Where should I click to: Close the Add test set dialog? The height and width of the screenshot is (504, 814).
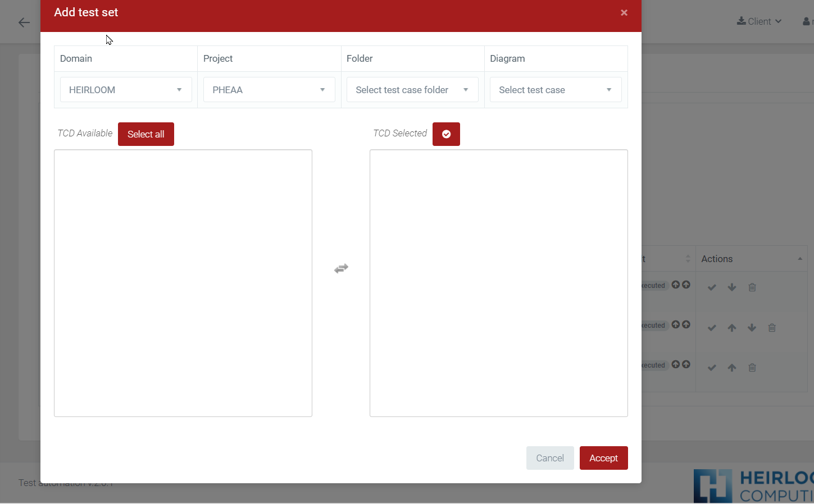coord(624,13)
